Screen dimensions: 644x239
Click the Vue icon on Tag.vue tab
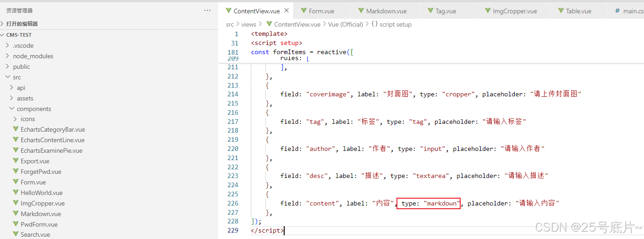(430, 11)
